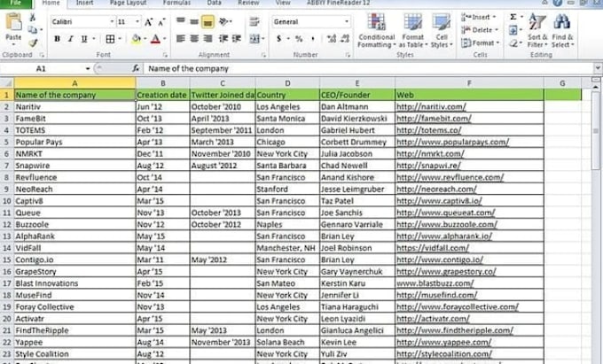Apply the yellow Fill Color bucket
603x364 pixels.
[x=136, y=39]
